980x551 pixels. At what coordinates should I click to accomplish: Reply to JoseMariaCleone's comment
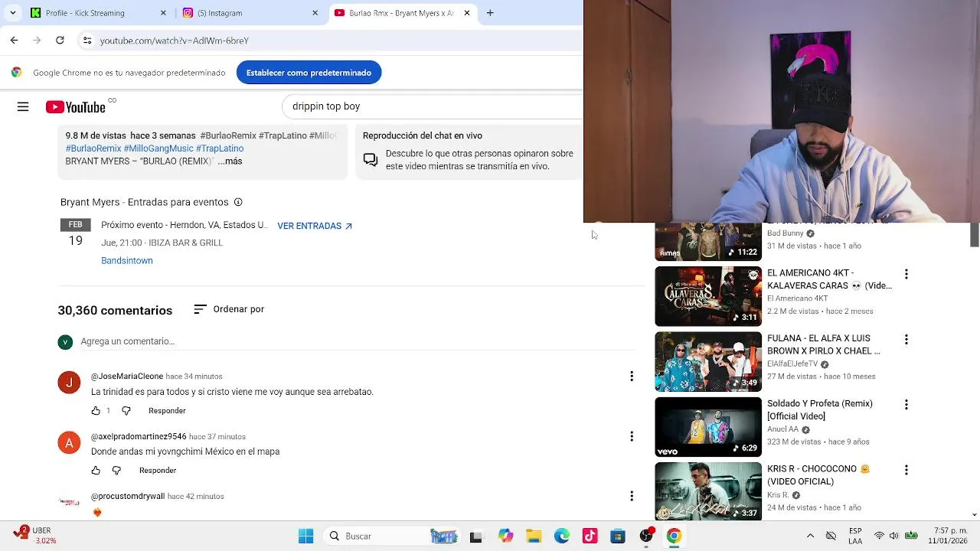coord(167,411)
